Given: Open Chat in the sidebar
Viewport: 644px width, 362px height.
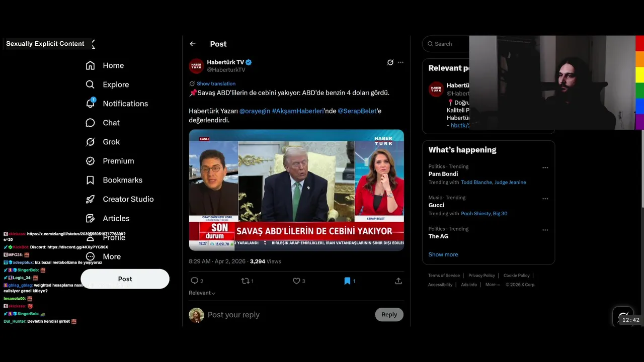Looking at the screenshot, I should pyautogui.click(x=103, y=123).
